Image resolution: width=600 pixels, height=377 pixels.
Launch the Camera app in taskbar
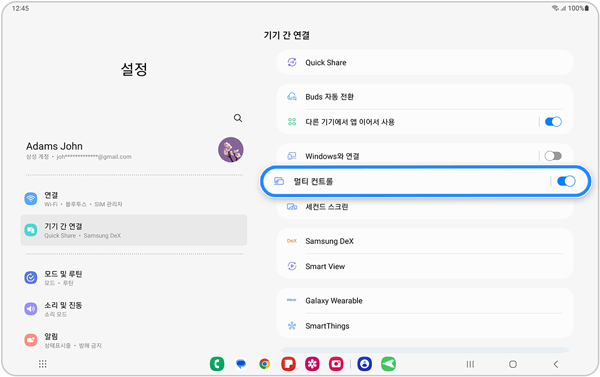pyautogui.click(x=336, y=364)
